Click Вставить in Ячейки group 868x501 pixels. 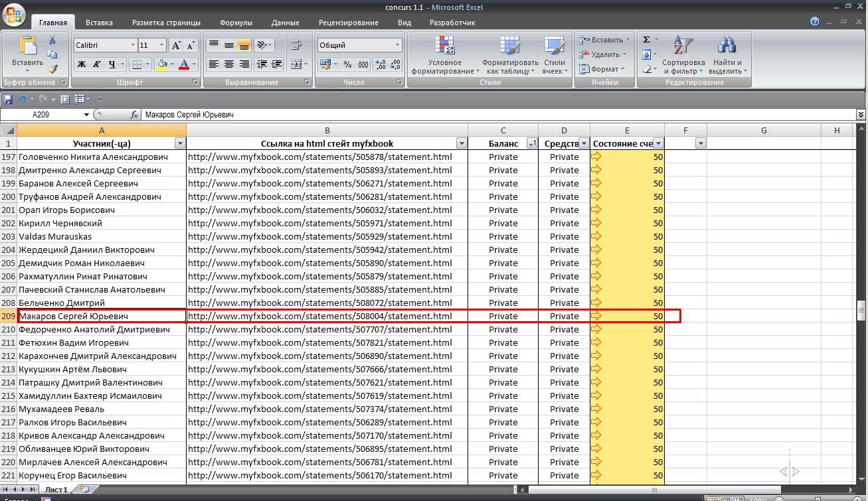604,40
